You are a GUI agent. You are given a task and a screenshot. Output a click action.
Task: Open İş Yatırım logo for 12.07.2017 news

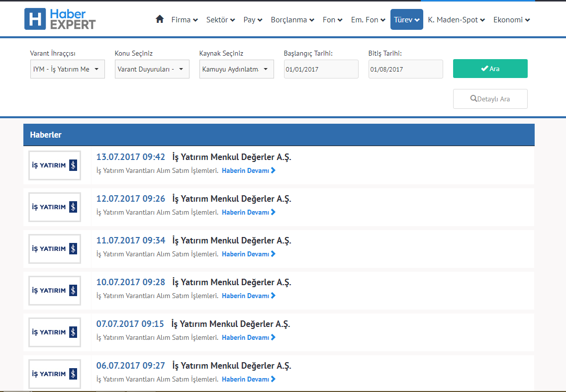[55, 207]
